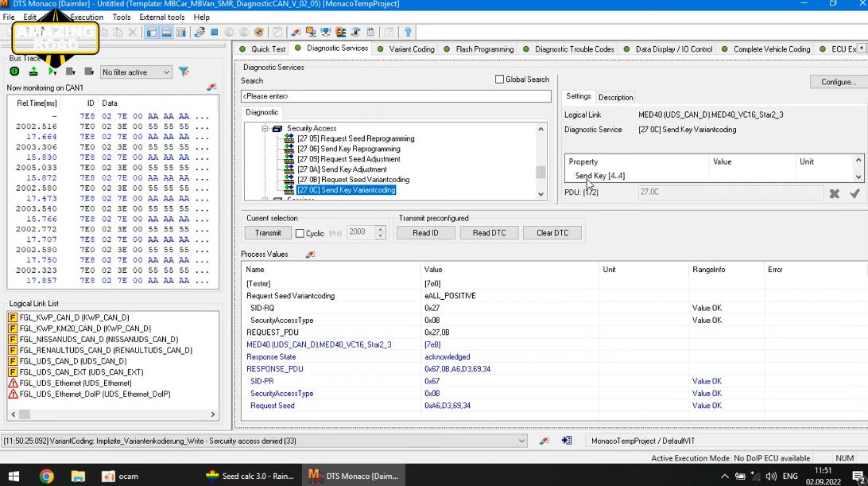Screen dimensions: 868x486
Task: Open the Complete Vehicle Coding tab
Action: coord(766,49)
